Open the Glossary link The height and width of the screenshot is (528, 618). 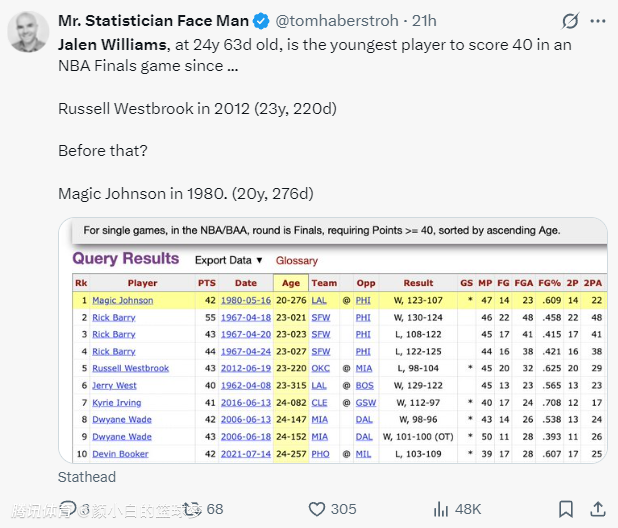pos(296,260)
